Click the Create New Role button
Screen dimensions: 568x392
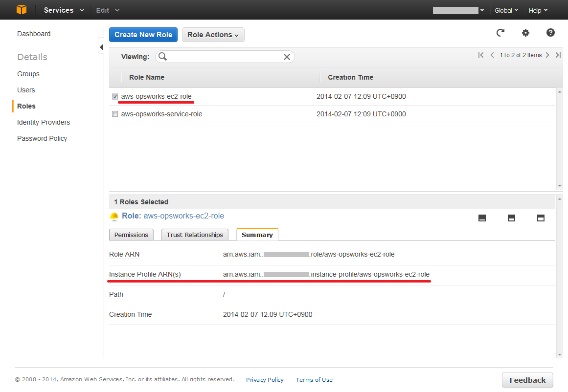point(143,35)
